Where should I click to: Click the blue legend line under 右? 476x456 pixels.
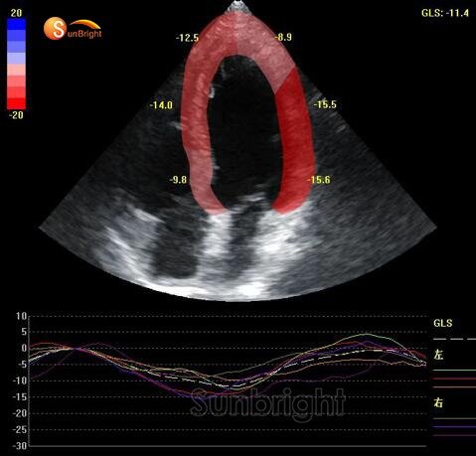click(454, 426)
